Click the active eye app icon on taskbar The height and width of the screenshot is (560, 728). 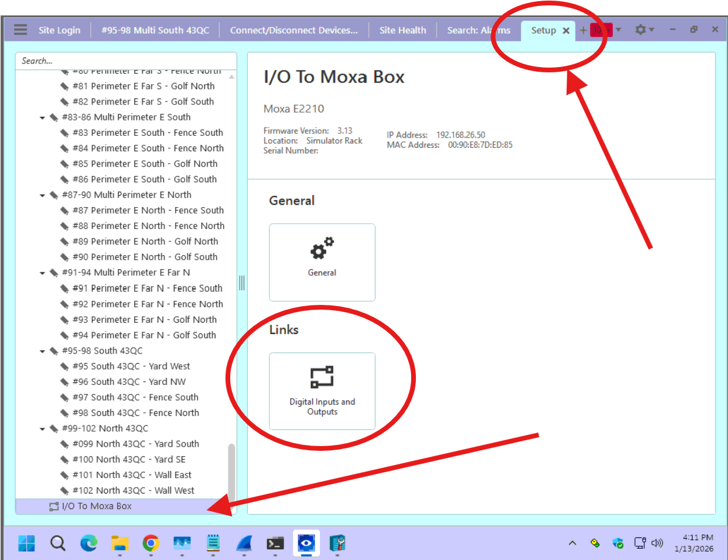(306, 543)
